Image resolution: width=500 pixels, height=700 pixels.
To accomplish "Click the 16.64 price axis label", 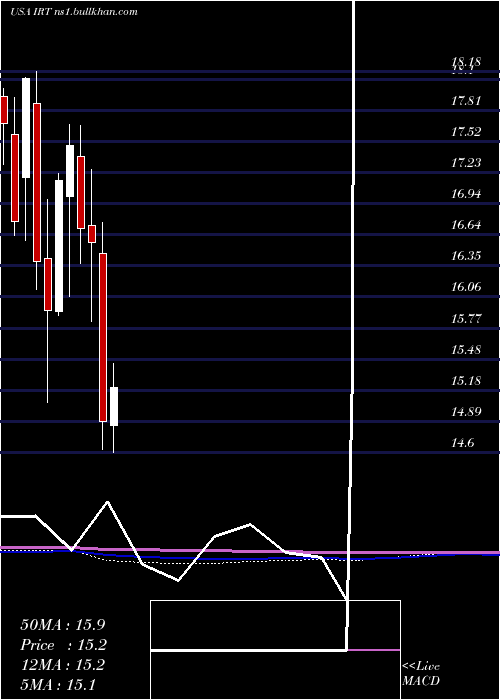I will tap(466, 225).
